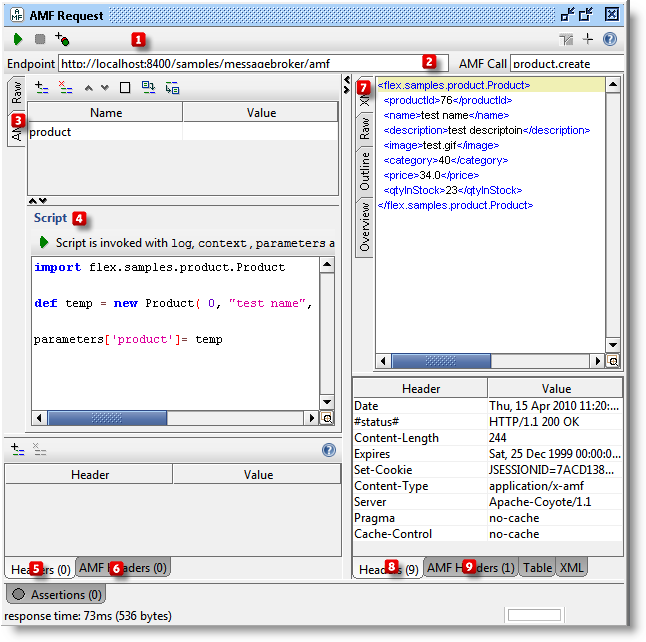This screenshot has width=646, height=642.
Task: Select the response Headers (9) tab
Action: (388, 569)
